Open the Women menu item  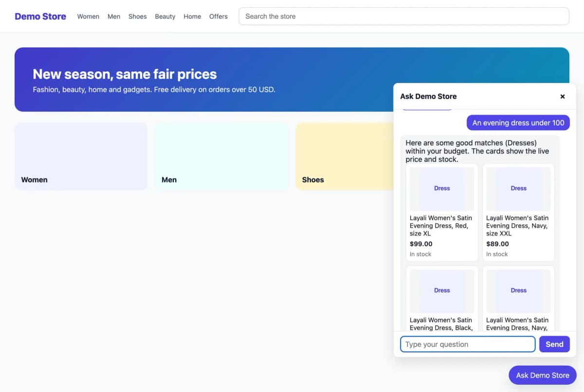pos(88,16)
